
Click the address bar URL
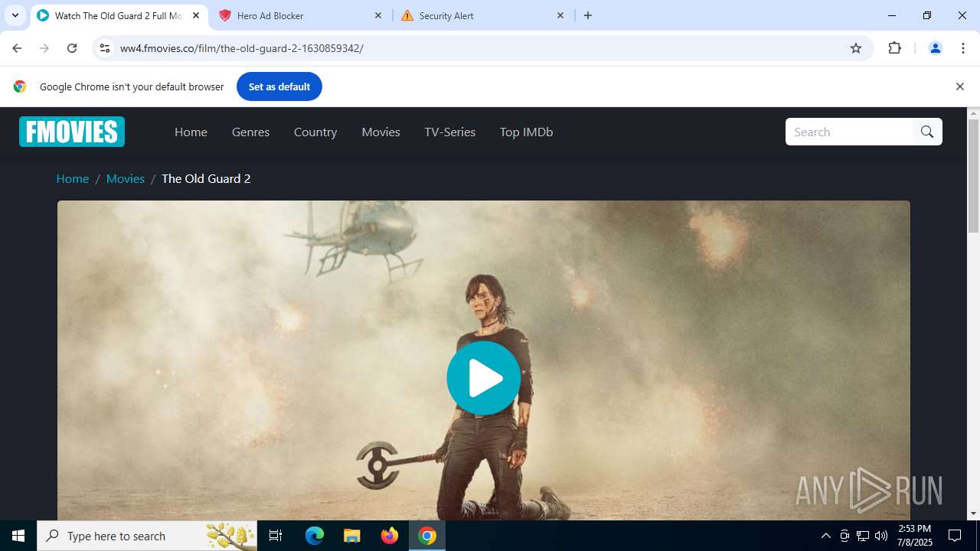point(242,48)
